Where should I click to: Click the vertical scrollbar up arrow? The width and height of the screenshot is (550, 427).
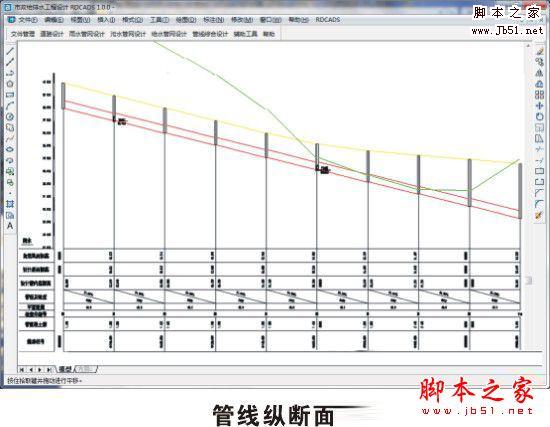pyautogui.click(x=528, y=46)
